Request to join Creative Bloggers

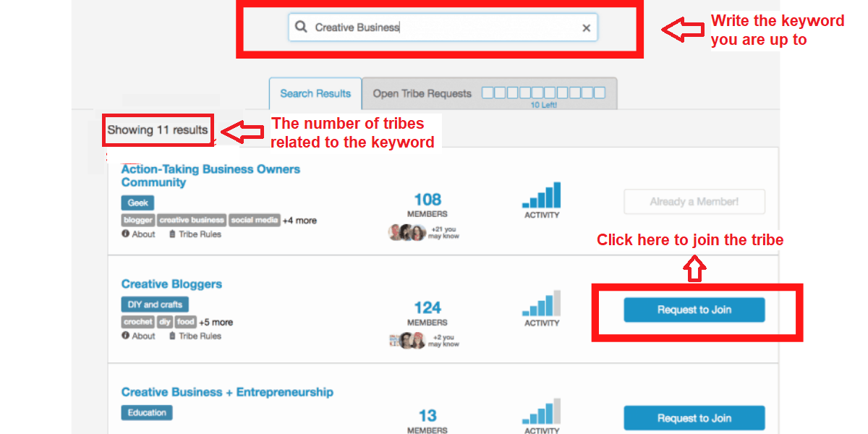click(694, 310)
